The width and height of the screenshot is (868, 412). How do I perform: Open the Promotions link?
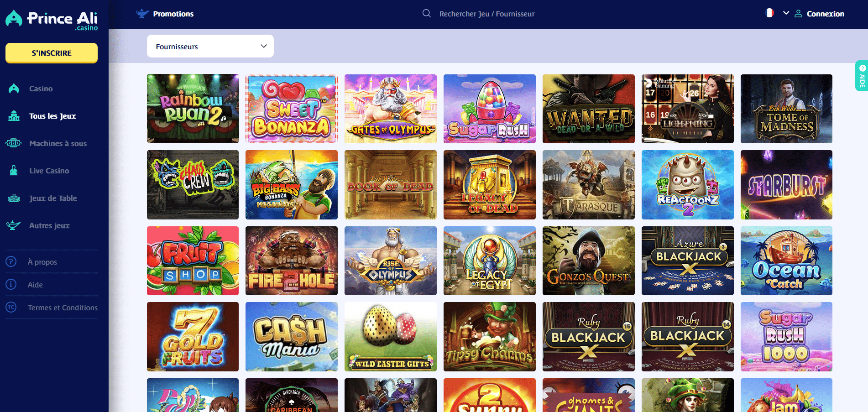pyautogui.click(x=173, y=14)
